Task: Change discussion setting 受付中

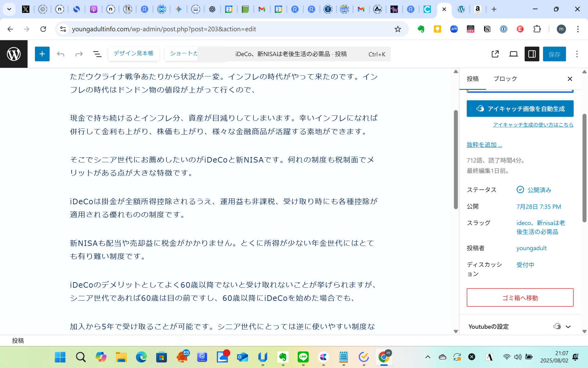Action: tap(525, 265)
